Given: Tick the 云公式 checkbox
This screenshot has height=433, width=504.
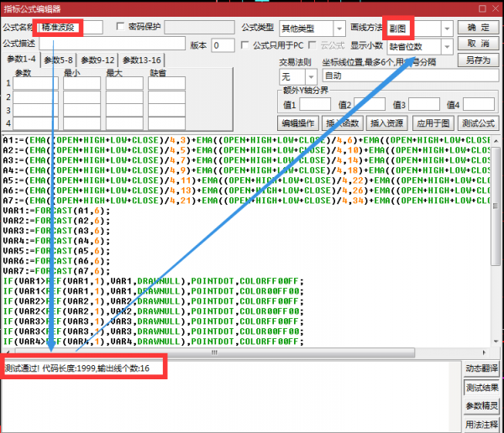Looking at the screenshot, I should [313, 45].
